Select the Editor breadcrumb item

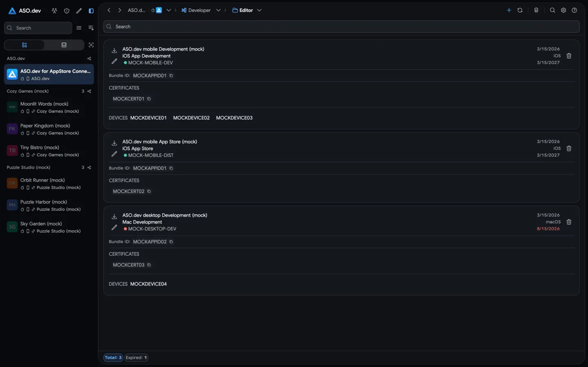(243, 10)
